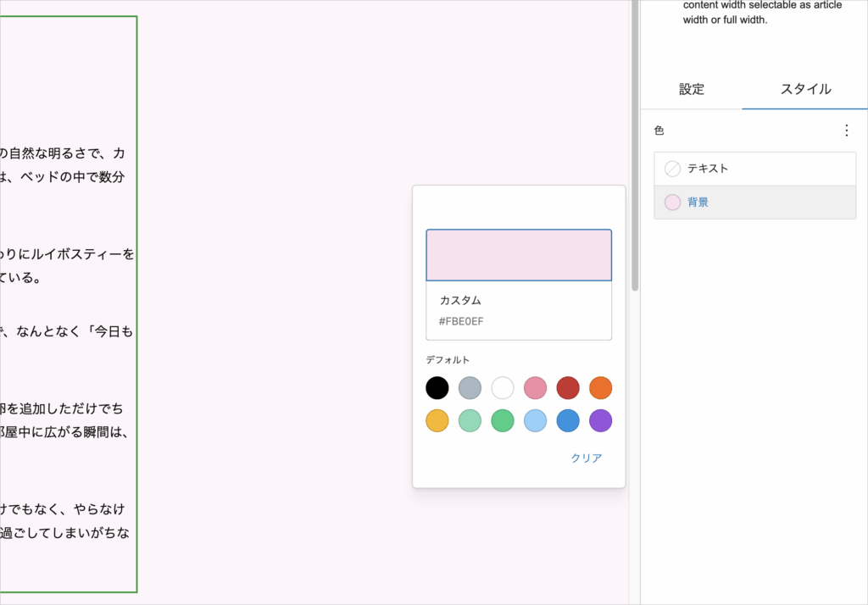Switch to the スタイル tab
The width and height of the screenshot is (868, 605).
pyautogui.click(x=804, y=89)
